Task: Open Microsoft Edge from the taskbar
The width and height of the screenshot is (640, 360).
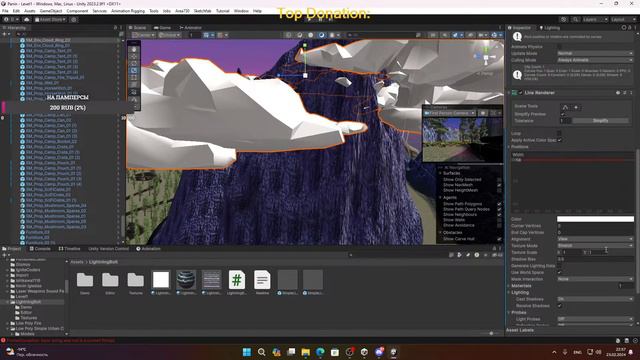Action: coord(320,352)
